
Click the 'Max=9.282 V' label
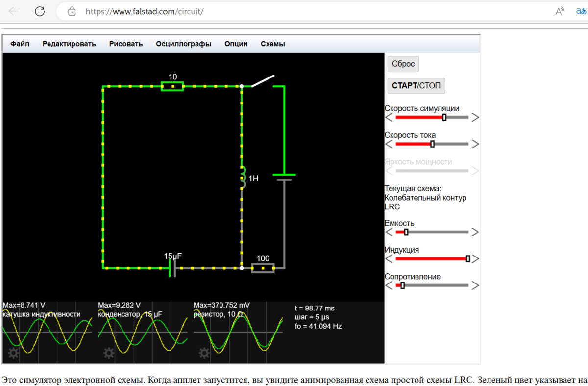coord(120,305)
